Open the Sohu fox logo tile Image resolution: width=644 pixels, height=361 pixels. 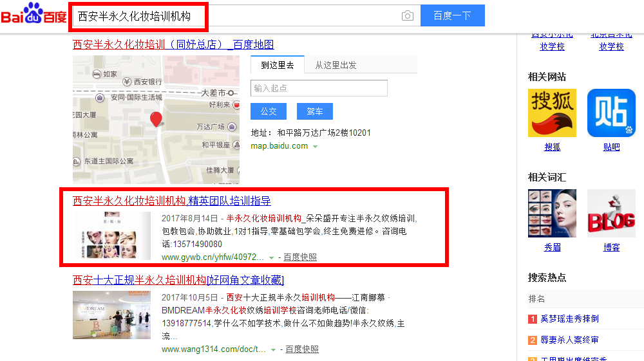pyautogui.click(x=552, y=113)
